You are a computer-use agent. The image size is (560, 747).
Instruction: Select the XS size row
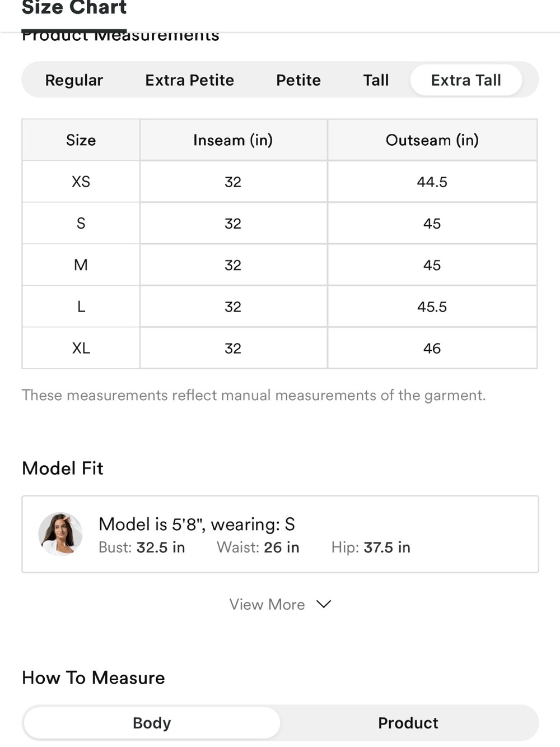(279, 182)
